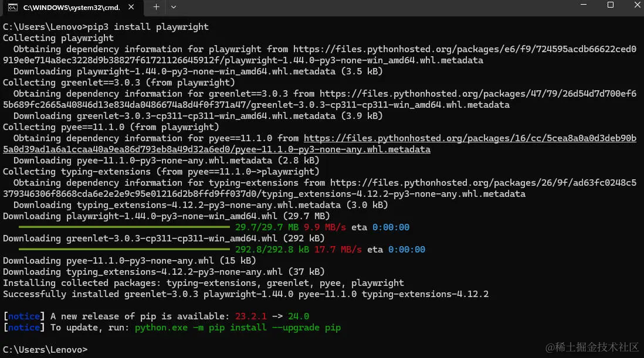Click the 'Collecting playwright' line
The image size is (644, 358).
(x=58, y=38)
